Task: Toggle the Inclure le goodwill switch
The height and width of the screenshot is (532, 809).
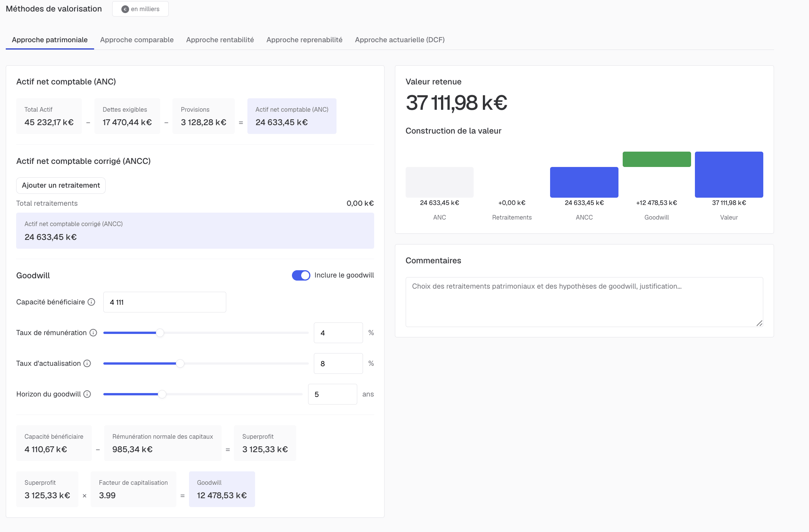Action: 301,275
